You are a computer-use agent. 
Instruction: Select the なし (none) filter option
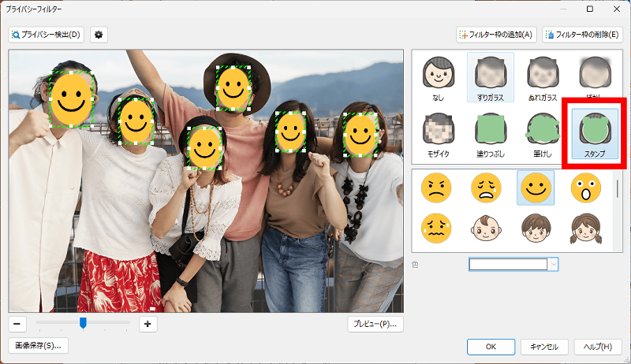click(x=436, y=79)
